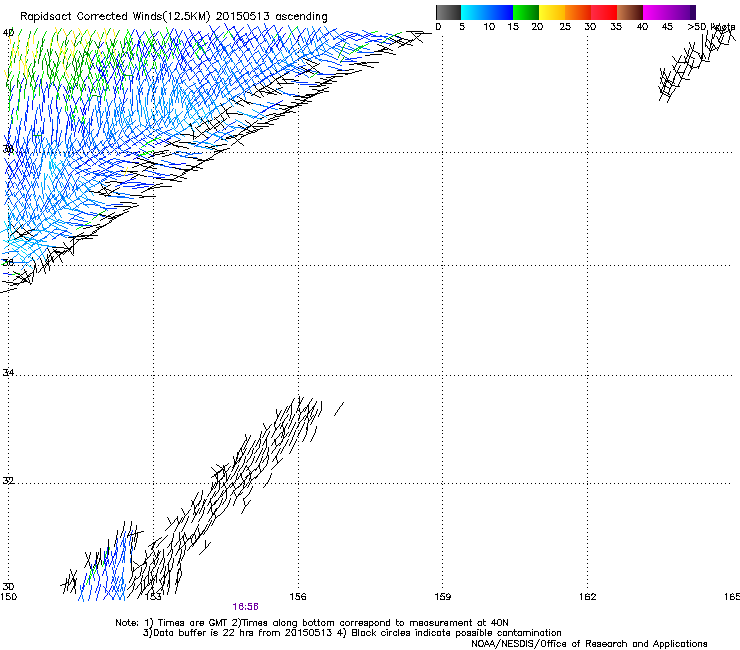The image size is (740, 650).
Task: Click the green 15-20 knots color swatch
Action: pos(526,12)
